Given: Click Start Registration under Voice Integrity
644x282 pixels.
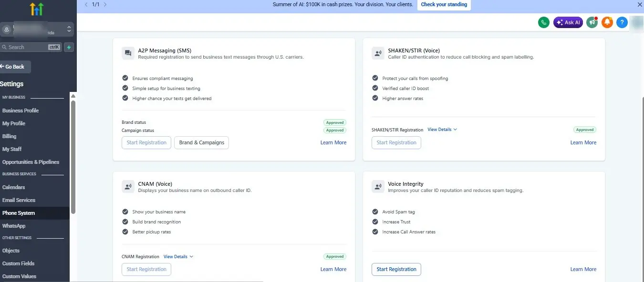Looking at the screenshot, I should 396,269.
